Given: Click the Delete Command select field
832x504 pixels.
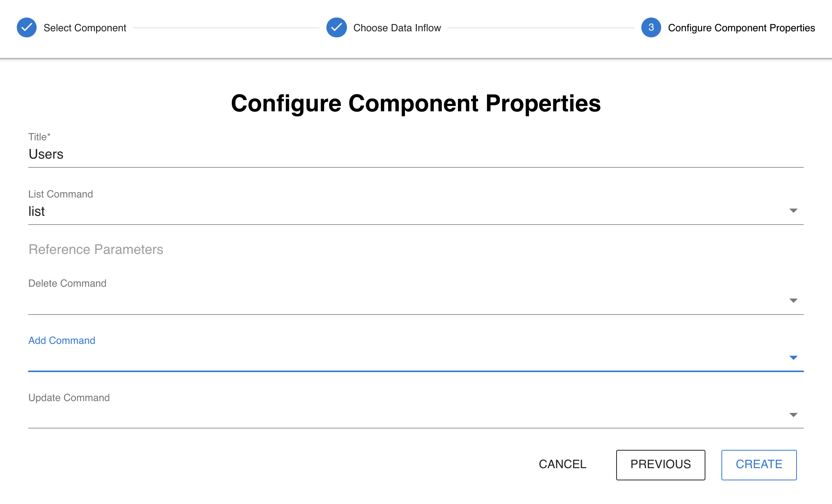Looking at the screenshot, I should [x=404, y=301].
